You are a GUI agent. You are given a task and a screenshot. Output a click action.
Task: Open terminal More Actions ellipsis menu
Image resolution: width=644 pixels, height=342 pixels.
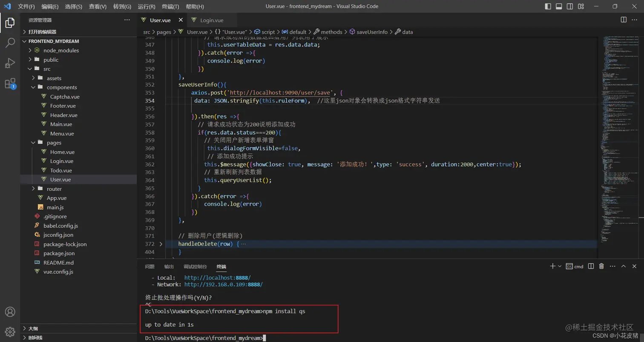[612, 266]
